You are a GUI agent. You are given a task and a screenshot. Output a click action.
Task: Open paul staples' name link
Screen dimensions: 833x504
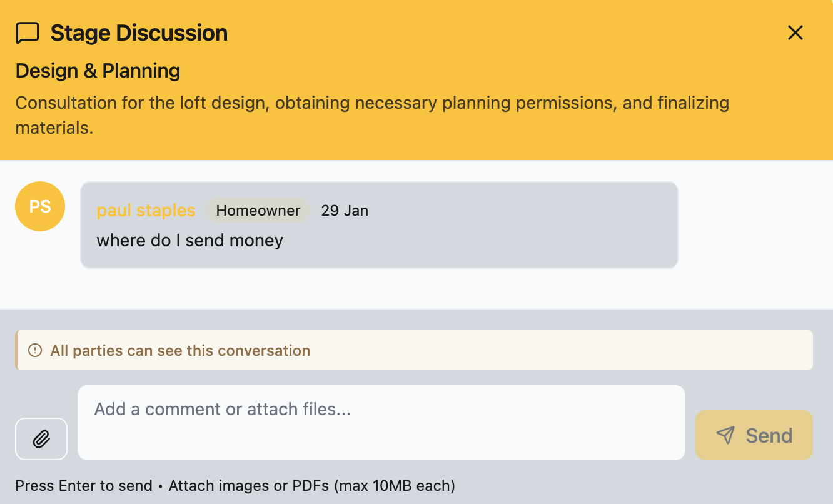click(x=146, y=210)
